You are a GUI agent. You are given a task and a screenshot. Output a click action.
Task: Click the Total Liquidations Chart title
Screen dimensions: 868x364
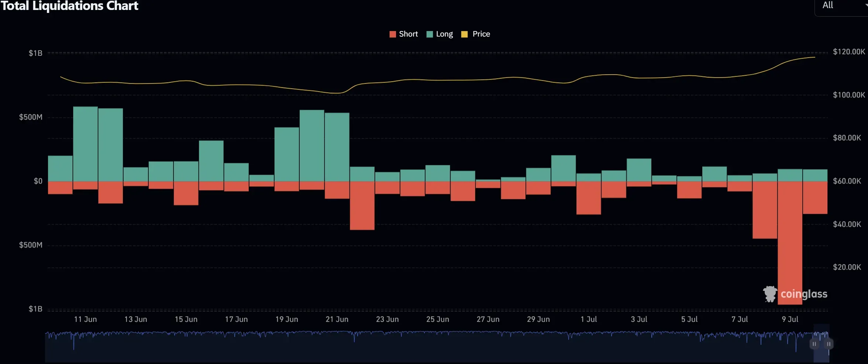pyautogui.click(x=69, y=6)
